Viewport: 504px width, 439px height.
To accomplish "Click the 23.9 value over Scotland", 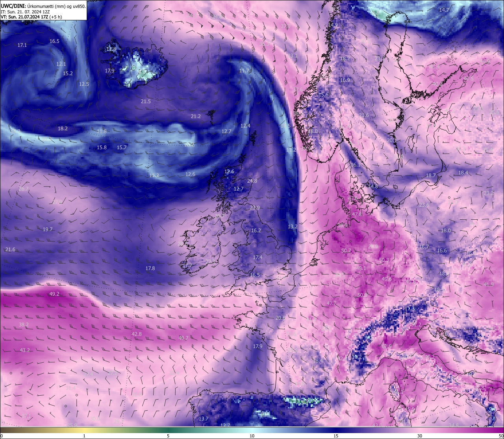I will click(255, 207).
